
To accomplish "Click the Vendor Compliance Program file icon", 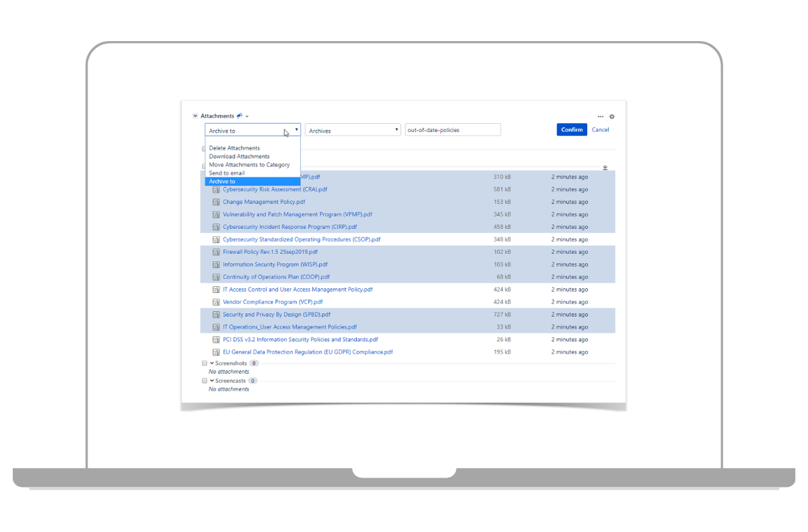I will tap(216, 302).
